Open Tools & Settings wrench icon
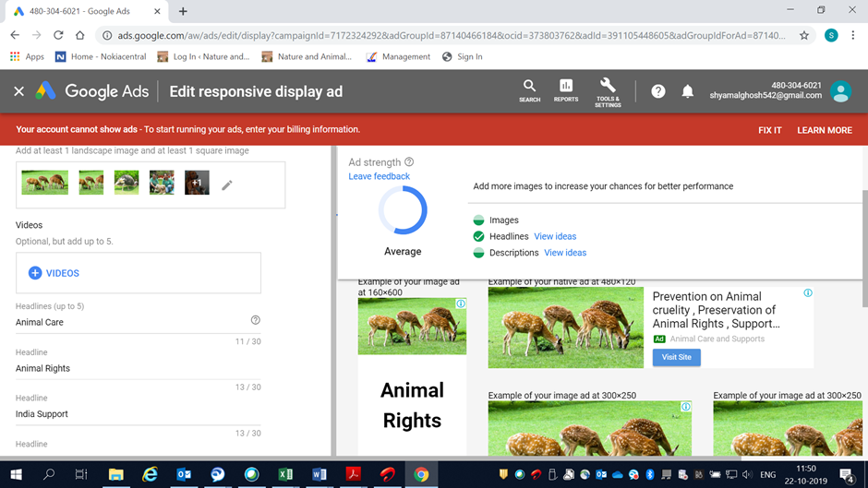 pyautogui.click(x=607, y=91)
